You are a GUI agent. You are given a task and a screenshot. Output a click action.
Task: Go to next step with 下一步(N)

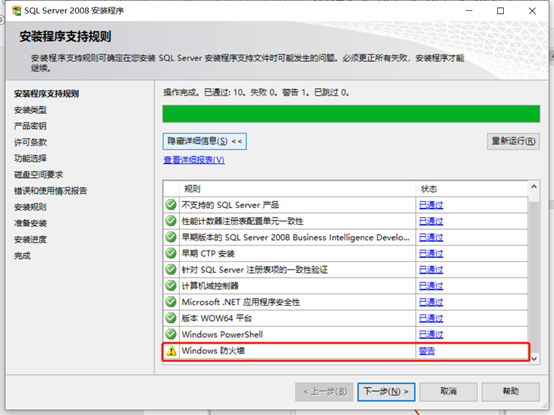click(386, 392)
